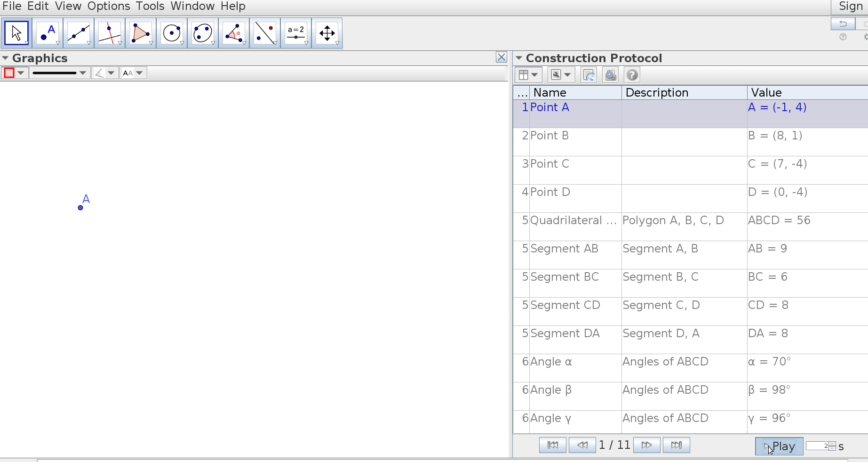Select the Ellipse conic tool
The image size is (868, 462).
[203, 33]
